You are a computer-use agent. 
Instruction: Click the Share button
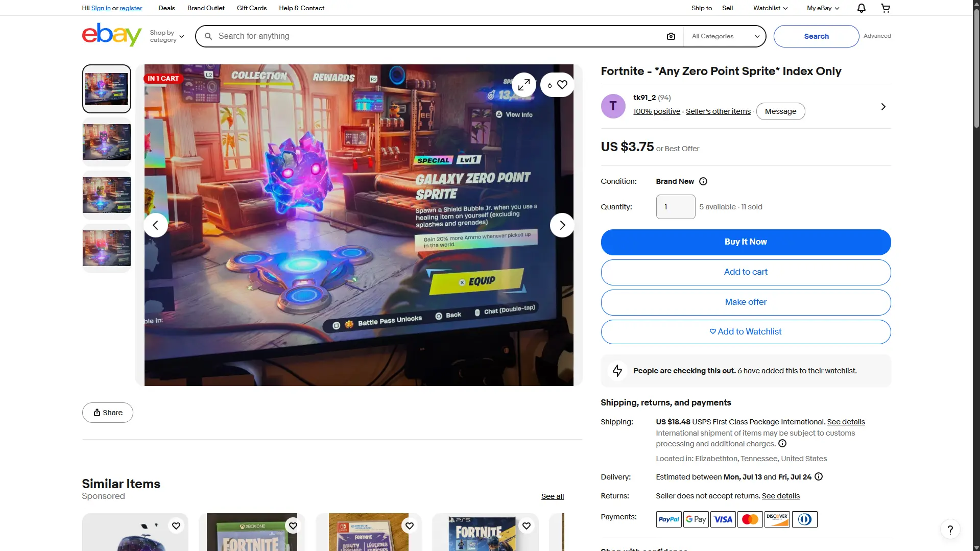(108, 413)
